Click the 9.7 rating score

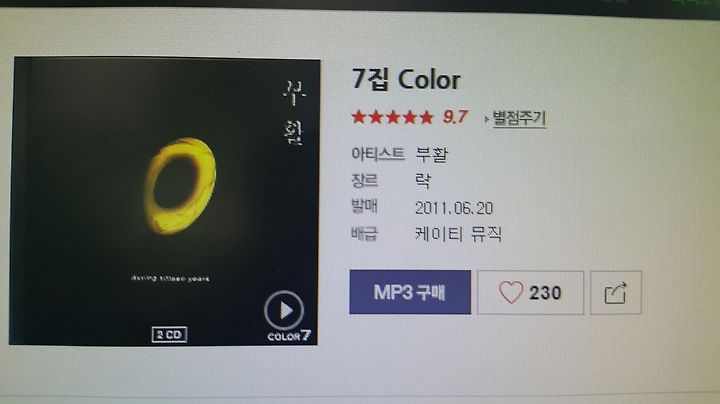455,117
